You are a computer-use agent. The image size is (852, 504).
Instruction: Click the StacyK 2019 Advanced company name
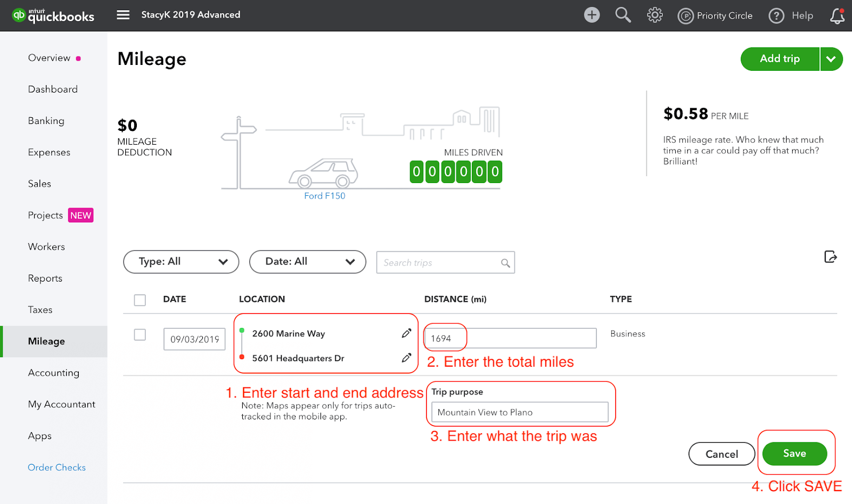click(x=191, y=15)
